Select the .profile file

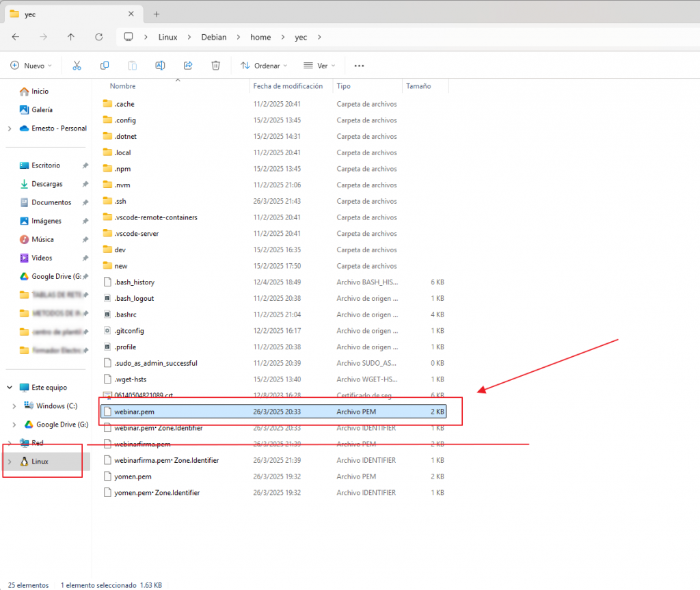pyautogui.click(x=273, y=347)
